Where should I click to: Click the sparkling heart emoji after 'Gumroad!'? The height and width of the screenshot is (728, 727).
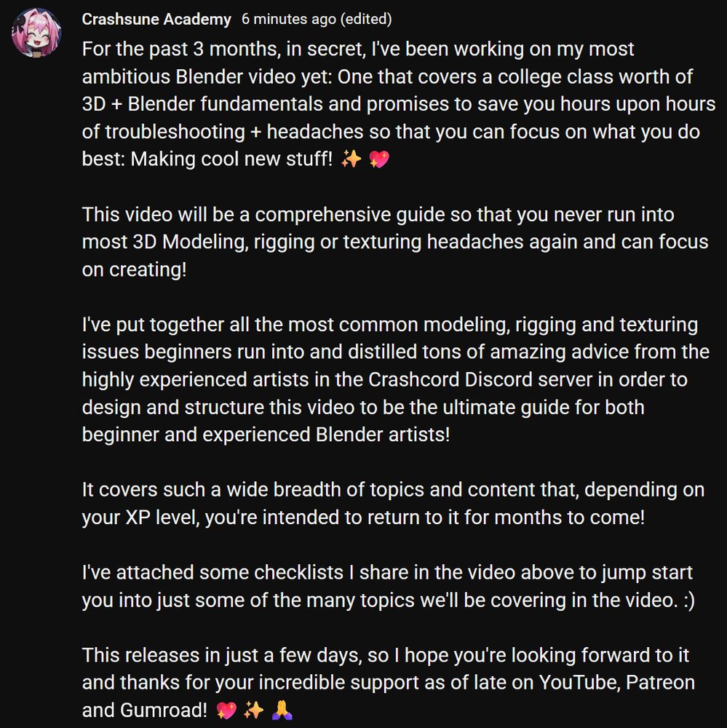click(226, 711)
